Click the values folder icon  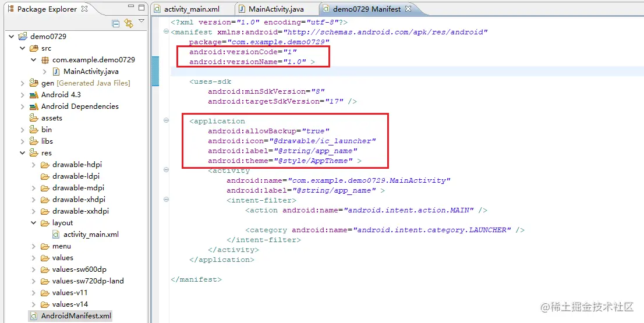[45, 258]
